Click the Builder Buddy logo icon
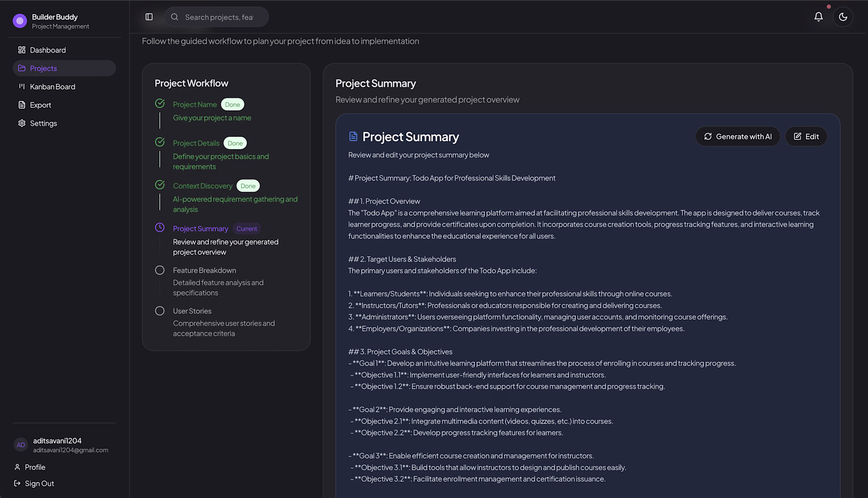The image size is (868, 498). [20, 21]
